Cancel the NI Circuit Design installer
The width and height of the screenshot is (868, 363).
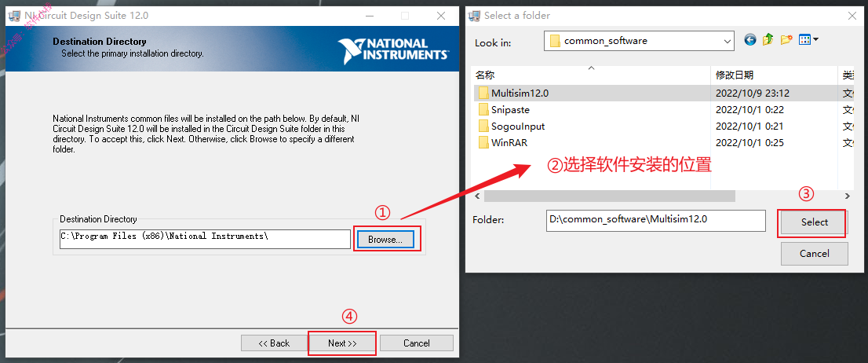click(x=416, y=343)
